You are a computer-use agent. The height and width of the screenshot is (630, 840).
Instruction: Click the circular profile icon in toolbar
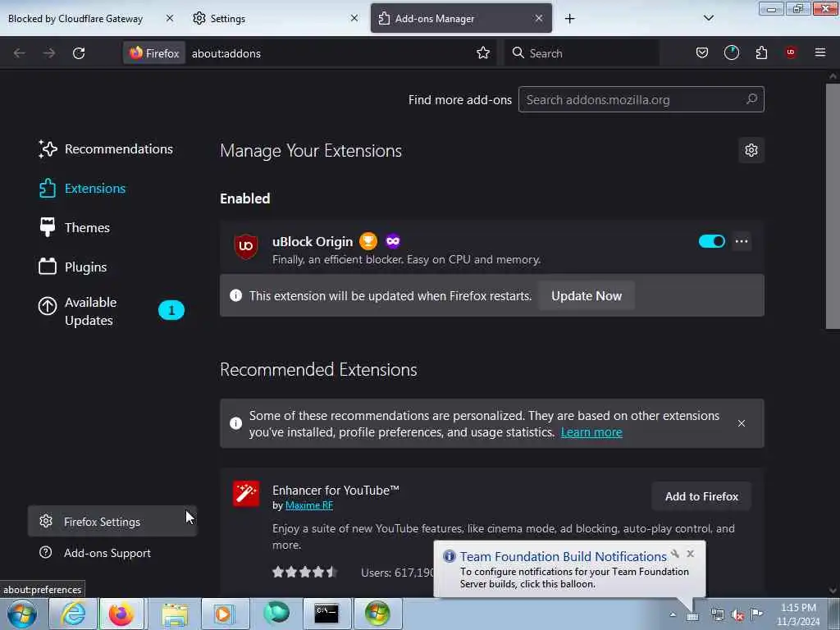click(731, 52)
